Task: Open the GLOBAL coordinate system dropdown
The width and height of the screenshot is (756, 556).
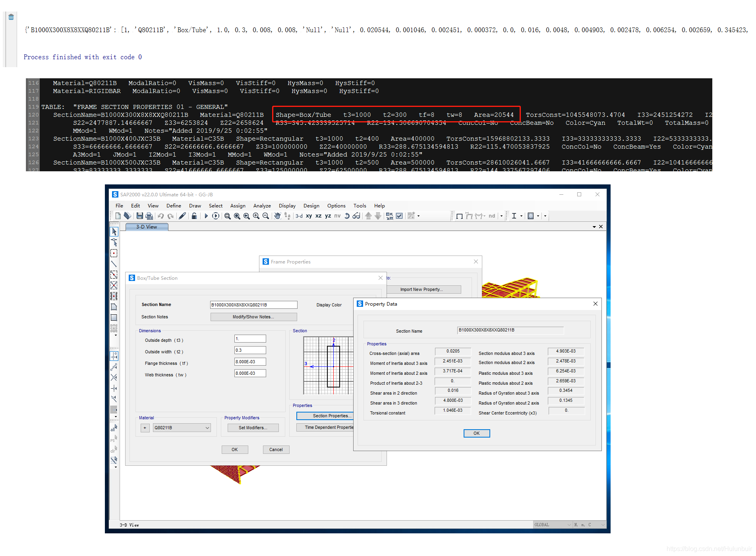Action: (x=553, y=525)
